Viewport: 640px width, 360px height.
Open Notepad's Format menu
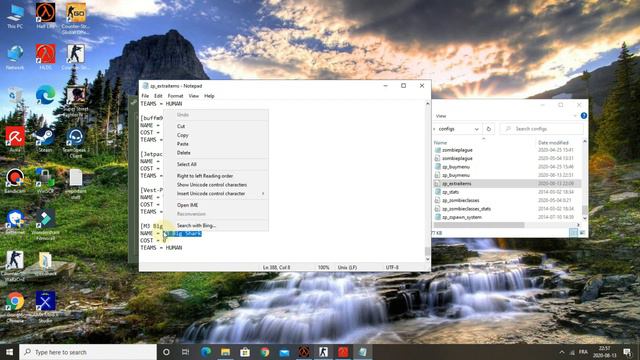click(x=176, y=96)
